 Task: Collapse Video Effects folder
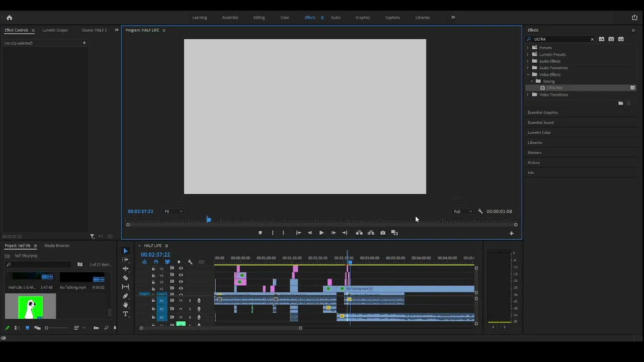(x=528, y=74)
